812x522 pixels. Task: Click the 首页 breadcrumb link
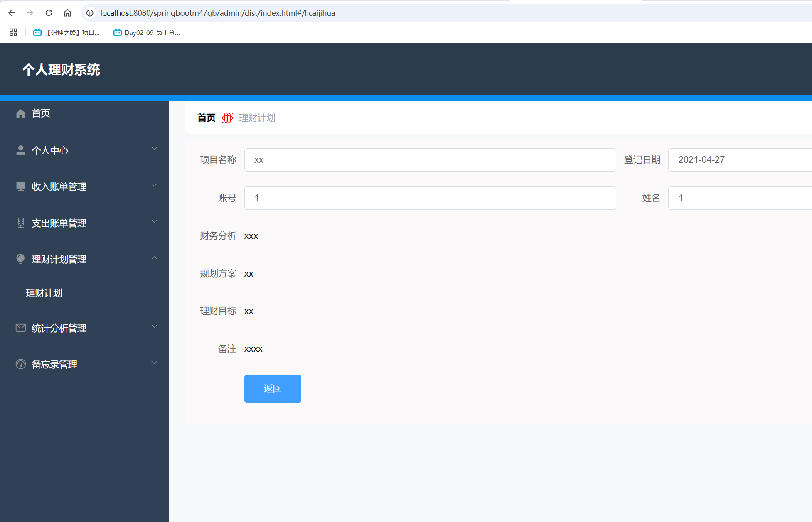click(x=206, y=118)
